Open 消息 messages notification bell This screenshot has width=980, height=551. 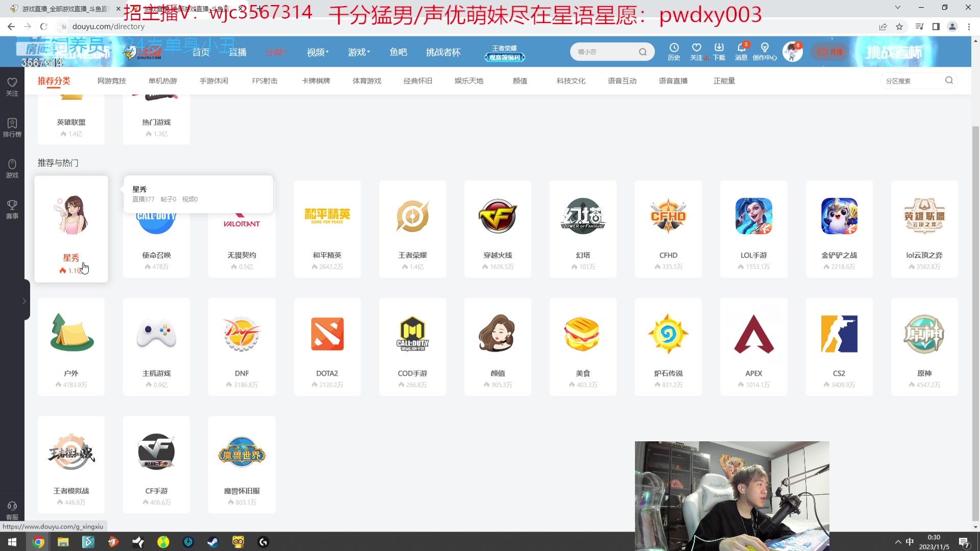[741, 52]
